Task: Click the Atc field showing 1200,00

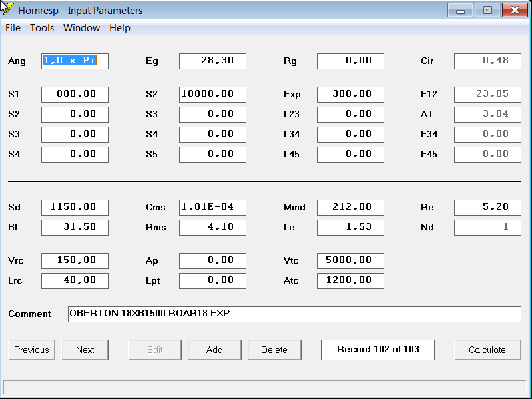Action: click(x=350, y=281)
